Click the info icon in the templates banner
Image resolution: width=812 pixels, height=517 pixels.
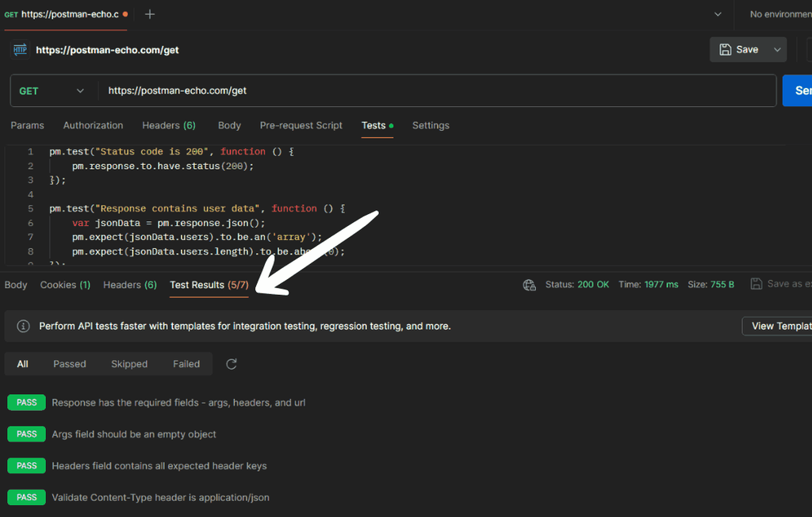point(23,326)
